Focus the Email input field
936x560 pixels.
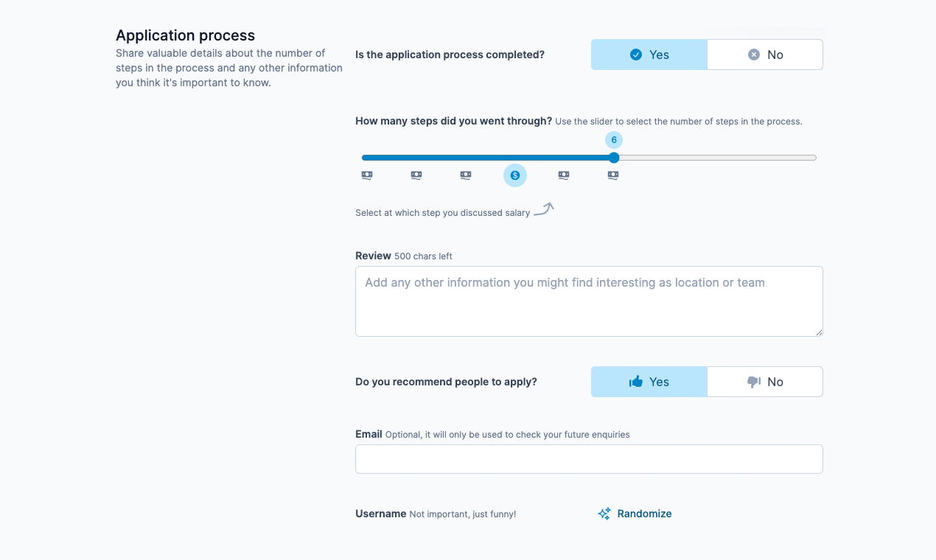coord(589,459)
